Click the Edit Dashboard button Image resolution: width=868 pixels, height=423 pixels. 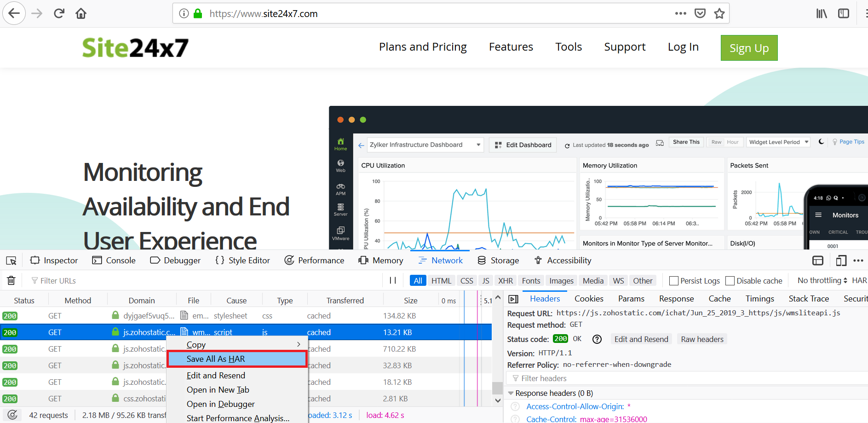pyautogui.click(x=523, y=145)
